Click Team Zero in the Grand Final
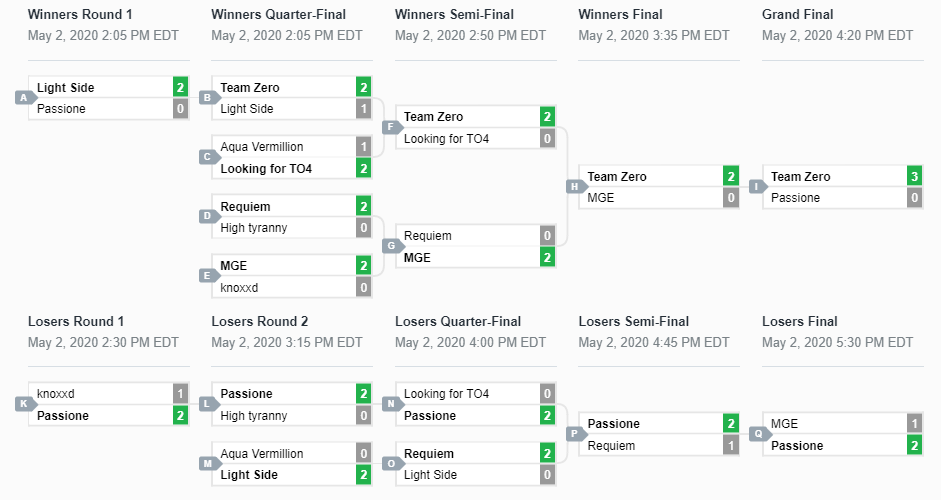This screenshot has width=941, height=500. point(800,177)
